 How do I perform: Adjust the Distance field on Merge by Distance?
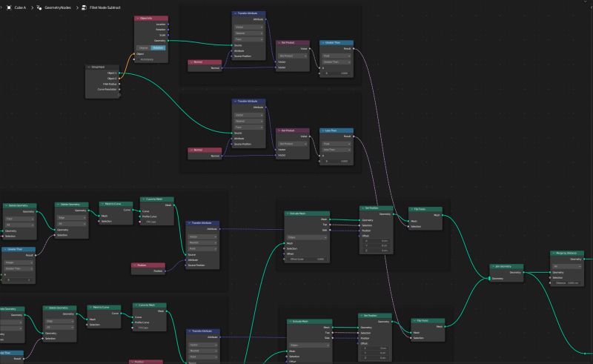tap(566, 283)
